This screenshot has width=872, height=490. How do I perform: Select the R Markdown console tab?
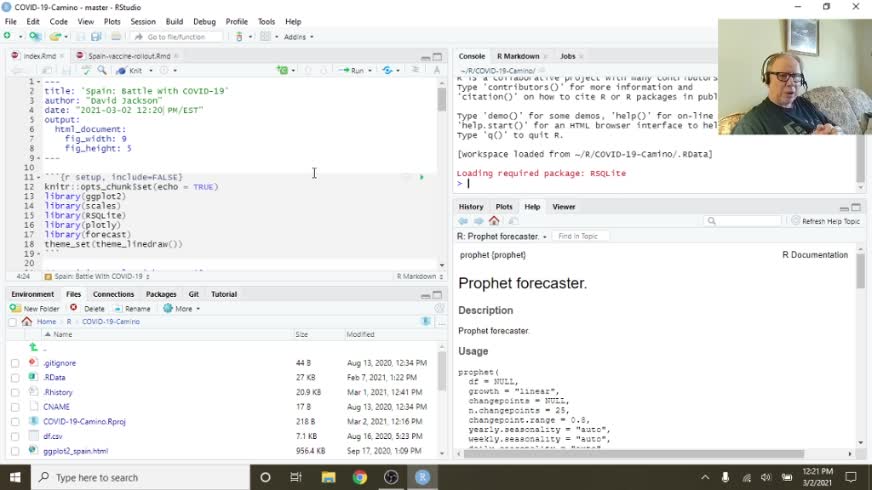(518, 56)
